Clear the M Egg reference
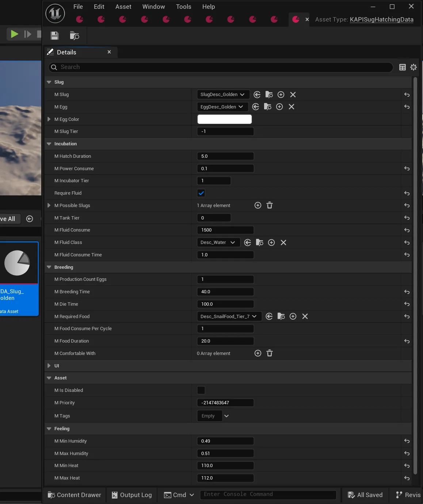The image size is (423, 504). click(291, 107)
